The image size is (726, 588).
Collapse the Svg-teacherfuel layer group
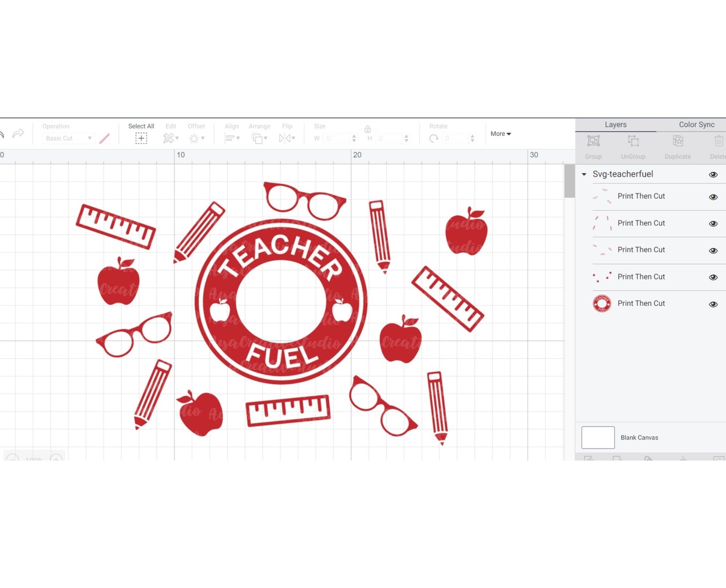click(584, 174)
